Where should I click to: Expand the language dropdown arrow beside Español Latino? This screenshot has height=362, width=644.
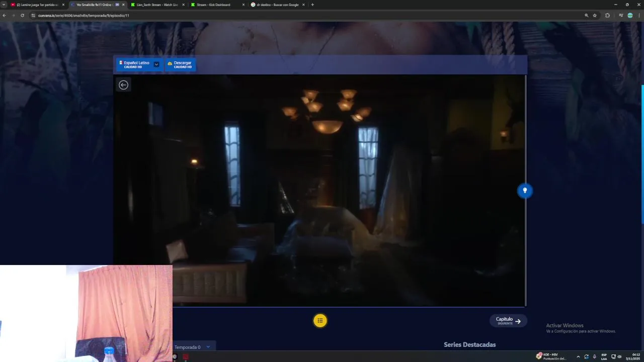(156, 64)
